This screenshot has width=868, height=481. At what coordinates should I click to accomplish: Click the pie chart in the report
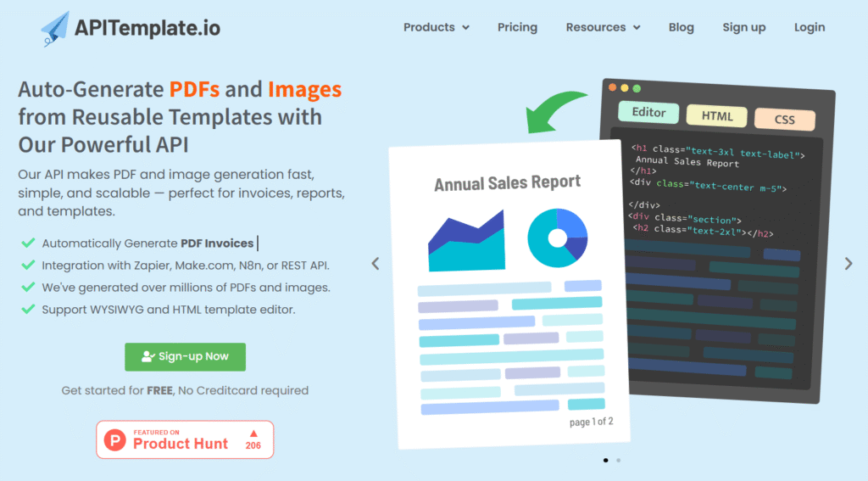557,238
